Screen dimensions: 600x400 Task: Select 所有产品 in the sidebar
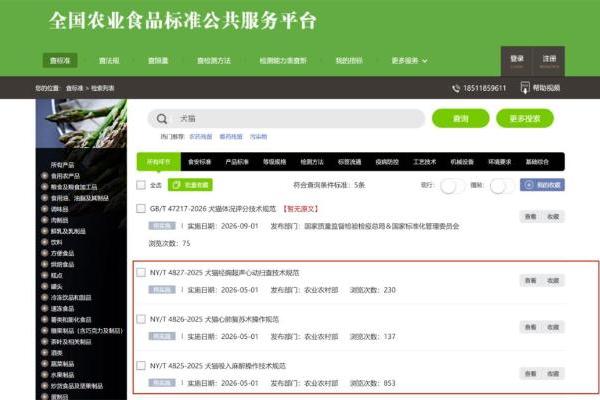click(x=62, y=165)
